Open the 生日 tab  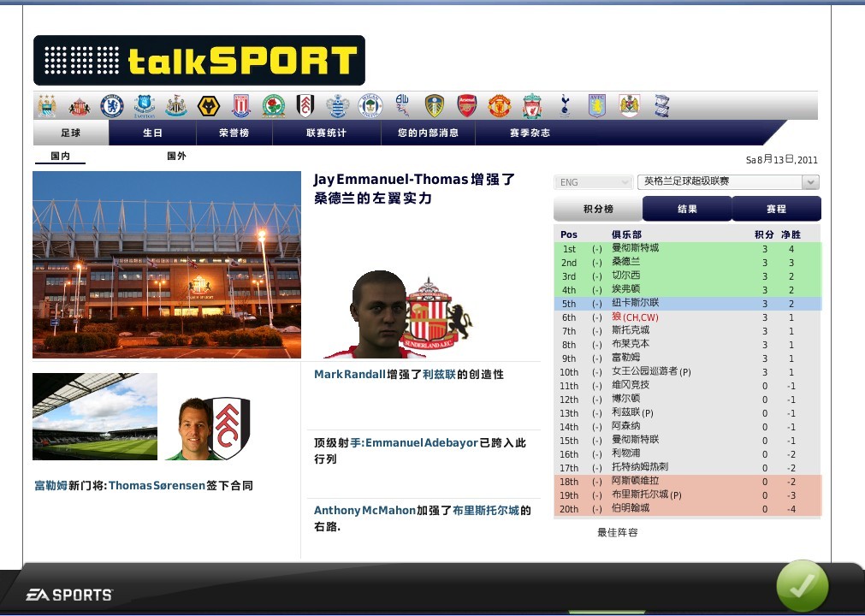pos(152,133)
